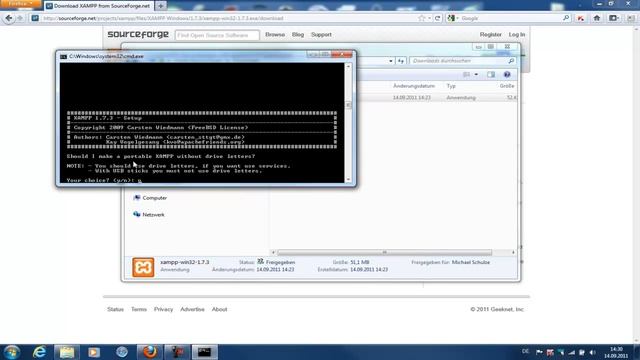Click the Firefox address bar URL

163,18
